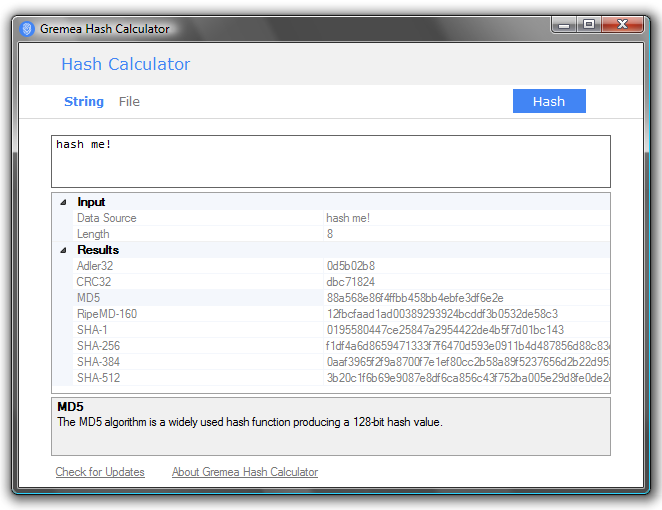This screenshot has height=510, width=662.
Task: Select the SHA-1 row label
Action: (92, 330)
